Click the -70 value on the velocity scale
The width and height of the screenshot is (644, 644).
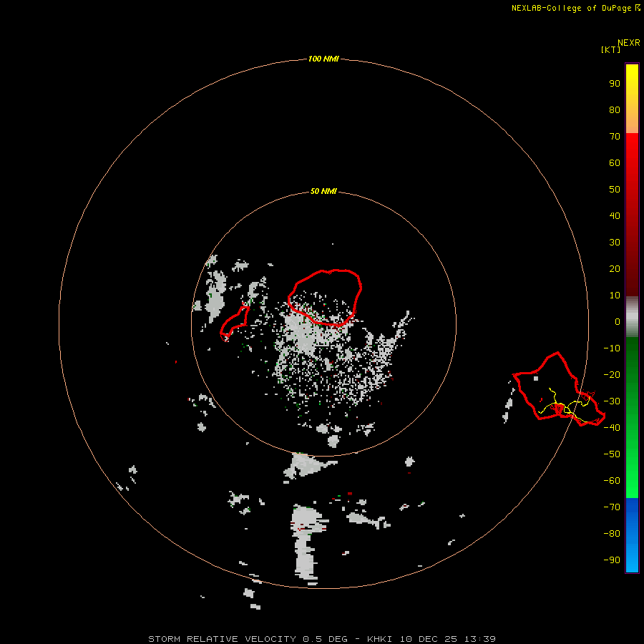(612, 507)
